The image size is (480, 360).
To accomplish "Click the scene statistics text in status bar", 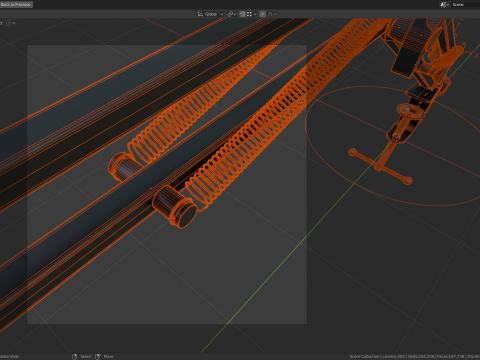I will 415,356.
